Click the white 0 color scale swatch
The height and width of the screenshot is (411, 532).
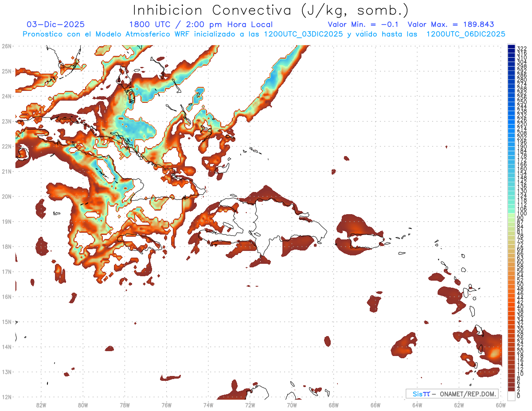(x=511, y=395)
